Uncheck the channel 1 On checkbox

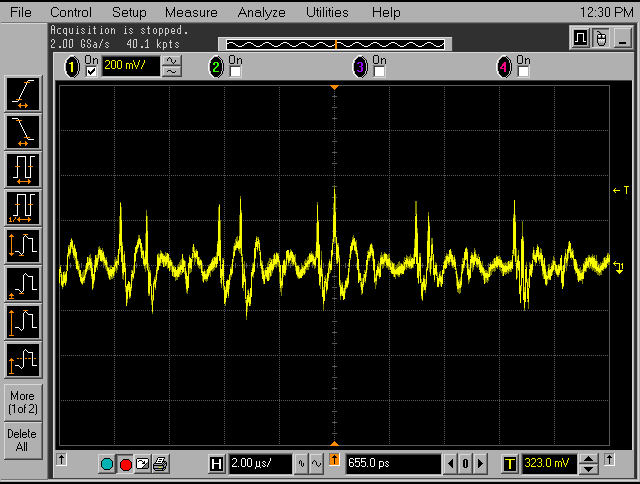pos(92,72)
